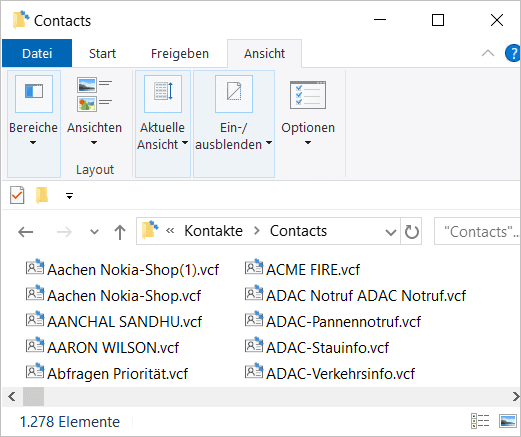521x437 pixels.
Task: Select the Kontakte breadcrumb
Action: tap(213, 231)
